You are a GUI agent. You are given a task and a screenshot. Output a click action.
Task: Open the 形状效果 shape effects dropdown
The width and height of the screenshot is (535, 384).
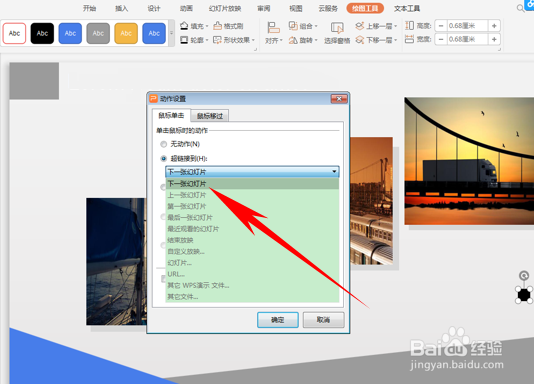[234, 40]
